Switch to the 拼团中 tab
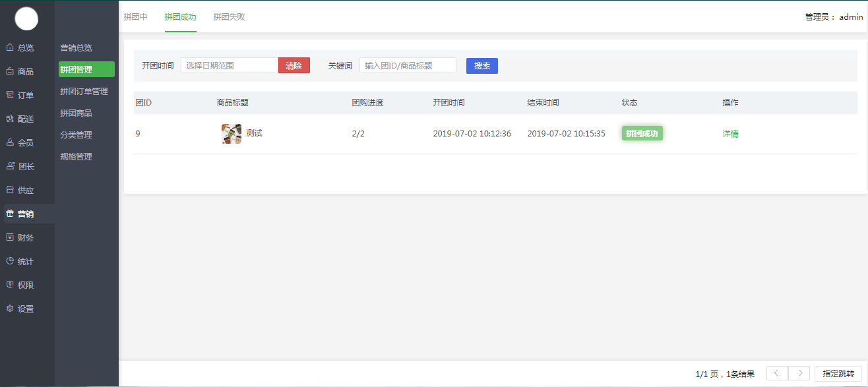 click(135, 17)
